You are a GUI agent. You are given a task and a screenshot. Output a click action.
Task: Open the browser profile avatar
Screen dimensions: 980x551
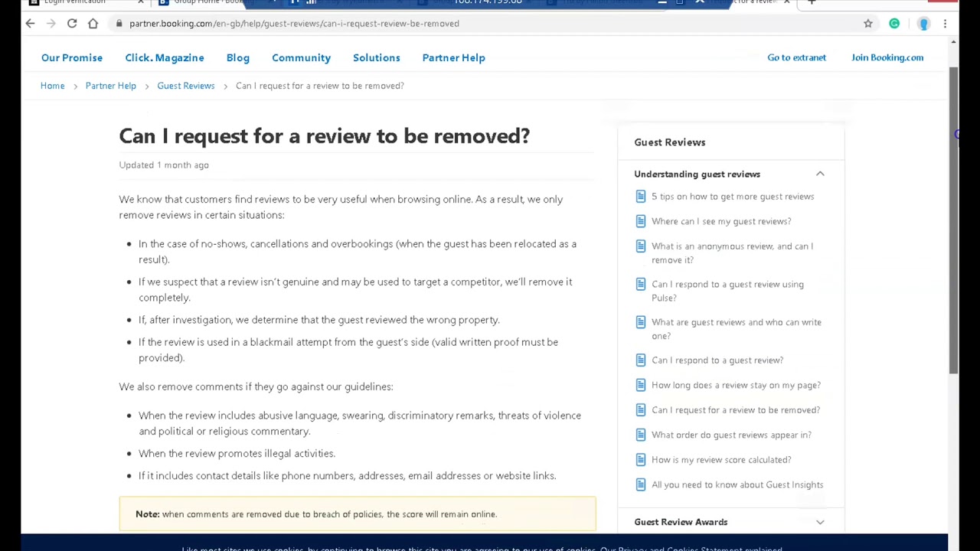click(x=923, y=24)
